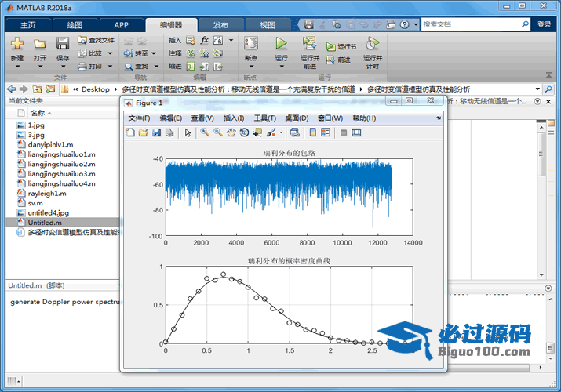Select the Zoom Out tool in figure toolbar
Image resolution: width=561 pixels, height=392 pixels.
coord(218,132)
